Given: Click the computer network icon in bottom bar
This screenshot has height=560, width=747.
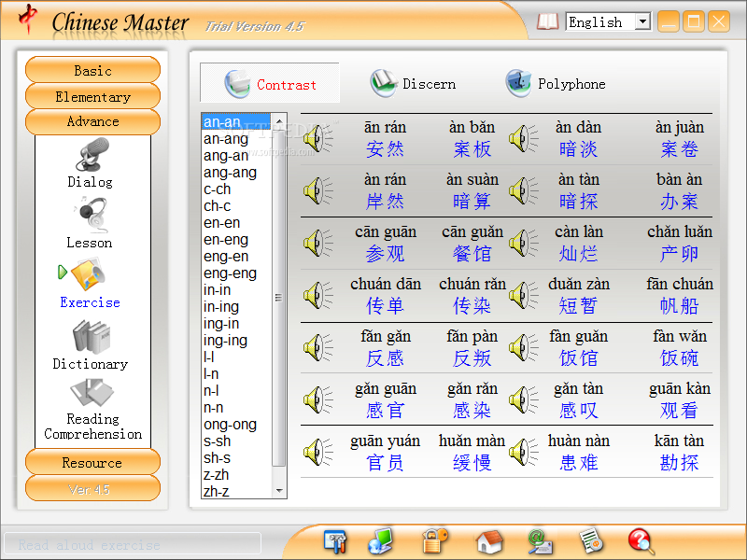Looking at the screenshot, I should coord(381,541).
